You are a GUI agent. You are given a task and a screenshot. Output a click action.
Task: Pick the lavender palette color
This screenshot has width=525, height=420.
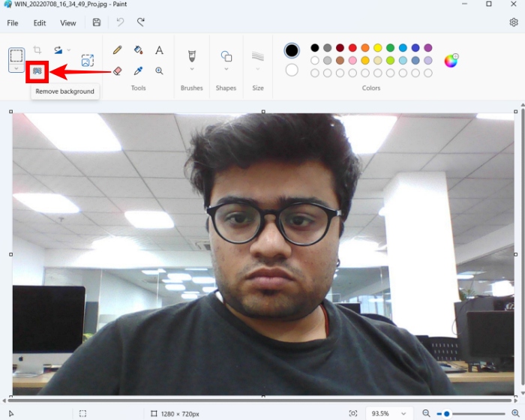(x=428, y=60)
